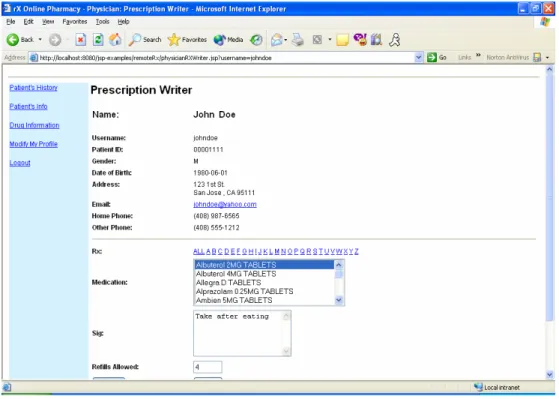This screenshot has width=559, height=399.
Task: Go to the Home page icon
Action: tap(115, 40)
